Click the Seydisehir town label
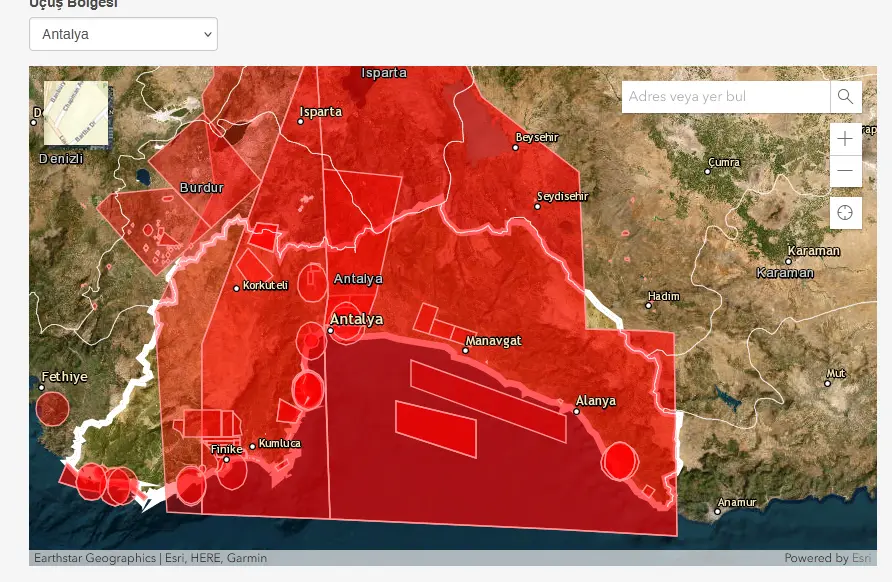 click(563, 196)
